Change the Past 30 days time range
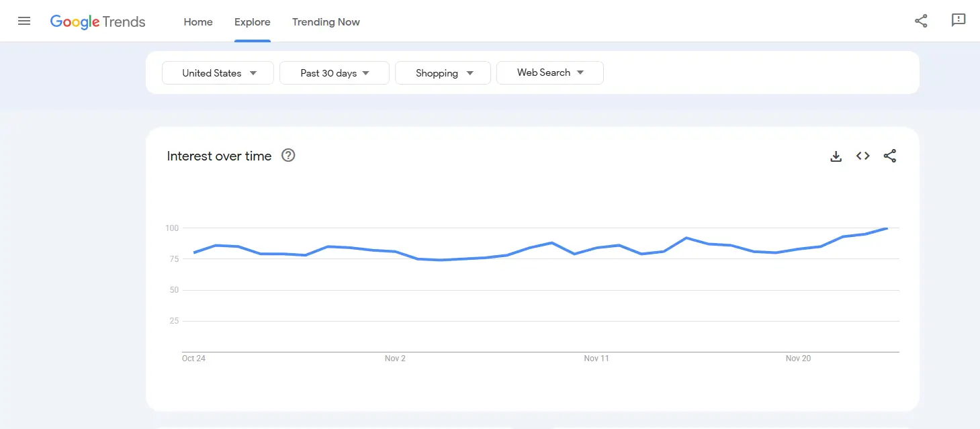This screenshot has height=429, width=980. (335, 73)
